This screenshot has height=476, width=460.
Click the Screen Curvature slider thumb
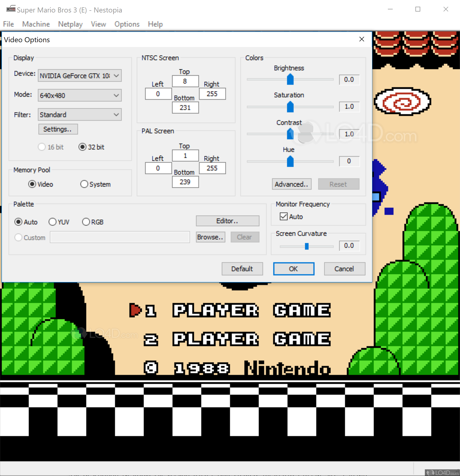point(307,246)
